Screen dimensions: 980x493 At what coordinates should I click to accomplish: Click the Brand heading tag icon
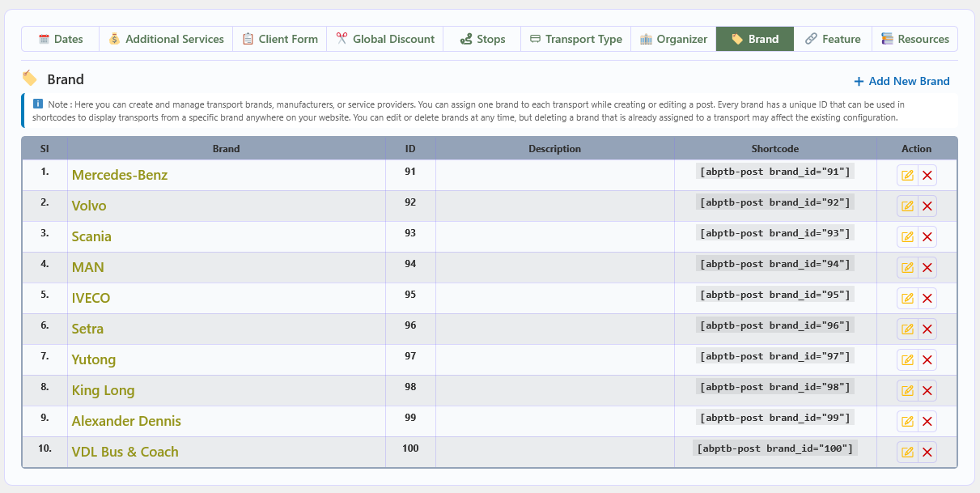pyautogui.click(x=29, y=79)
